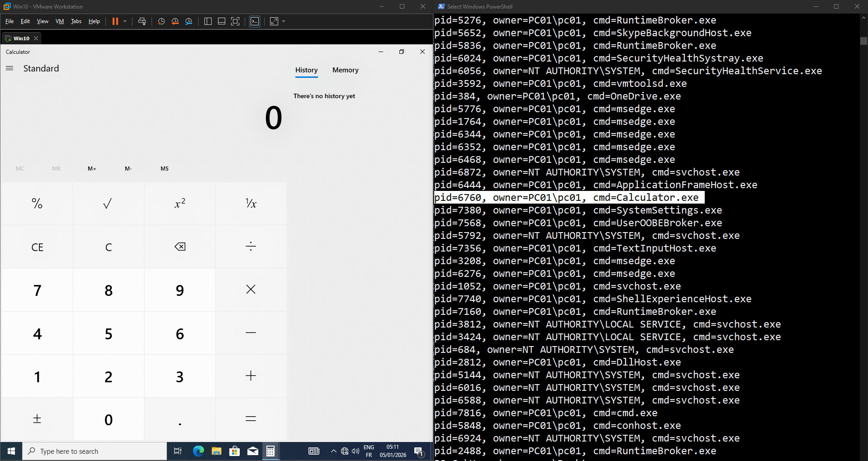The height and width of the screenshot is (461, 868).
Task: Revert the VM to its previous snapshot
Action: 175,21
